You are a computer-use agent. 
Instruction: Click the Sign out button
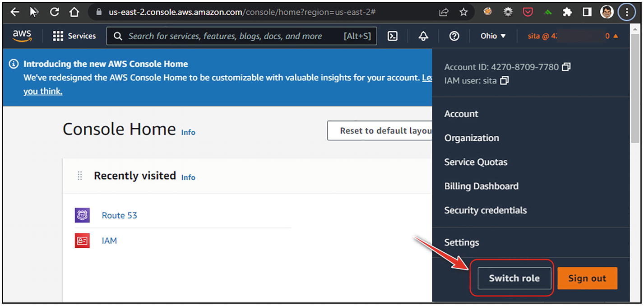click(587, 278)
